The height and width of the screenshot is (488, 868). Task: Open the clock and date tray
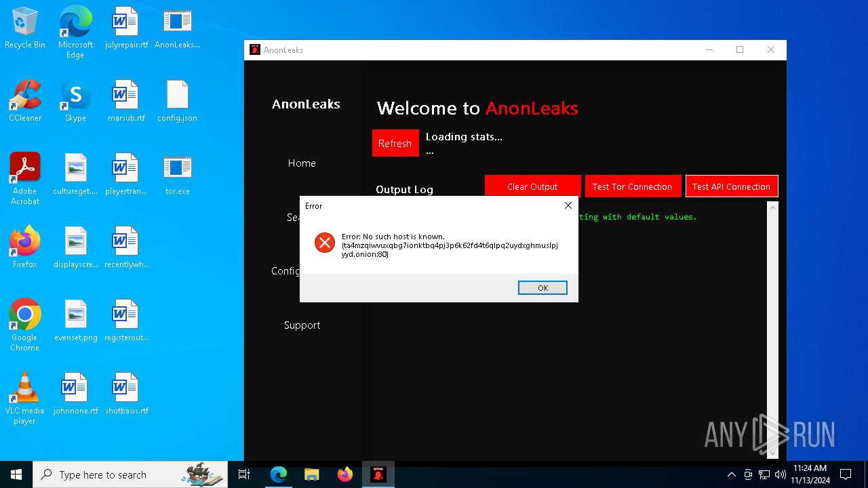[x=810, y=474]
